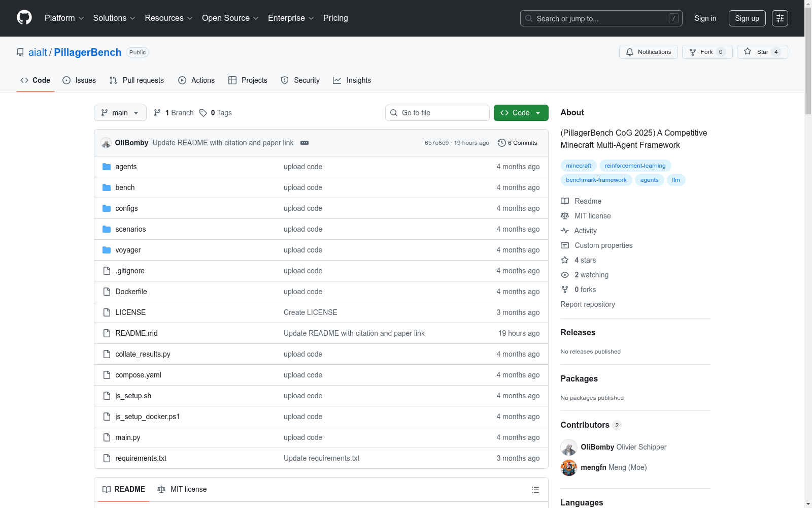Click OliBomby contributor avatar in sidebar
The image size is (812, 508).
[569, 447]
